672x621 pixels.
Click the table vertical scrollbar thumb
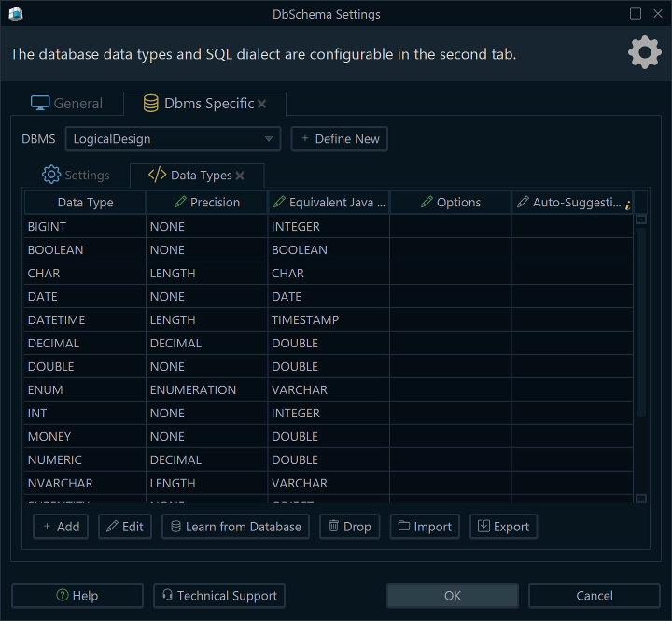[x=641, y=322]
